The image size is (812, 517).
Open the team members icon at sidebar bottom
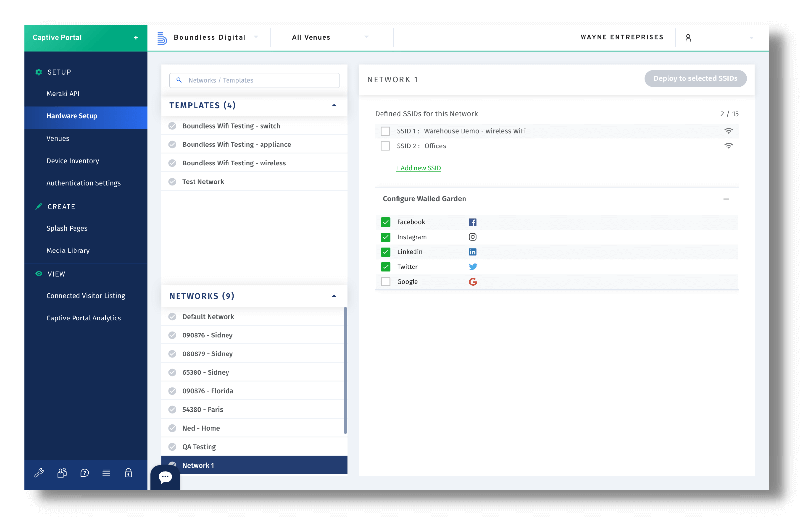coord(62,473)
